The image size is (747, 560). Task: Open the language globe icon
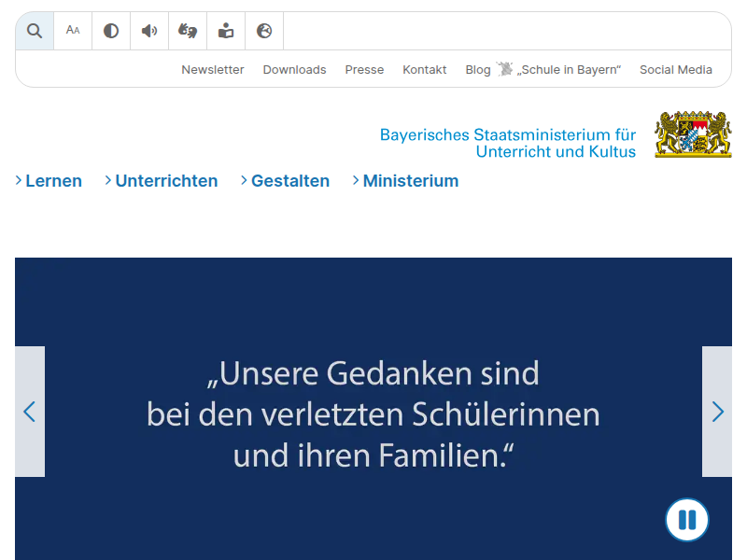coord(264,31)
